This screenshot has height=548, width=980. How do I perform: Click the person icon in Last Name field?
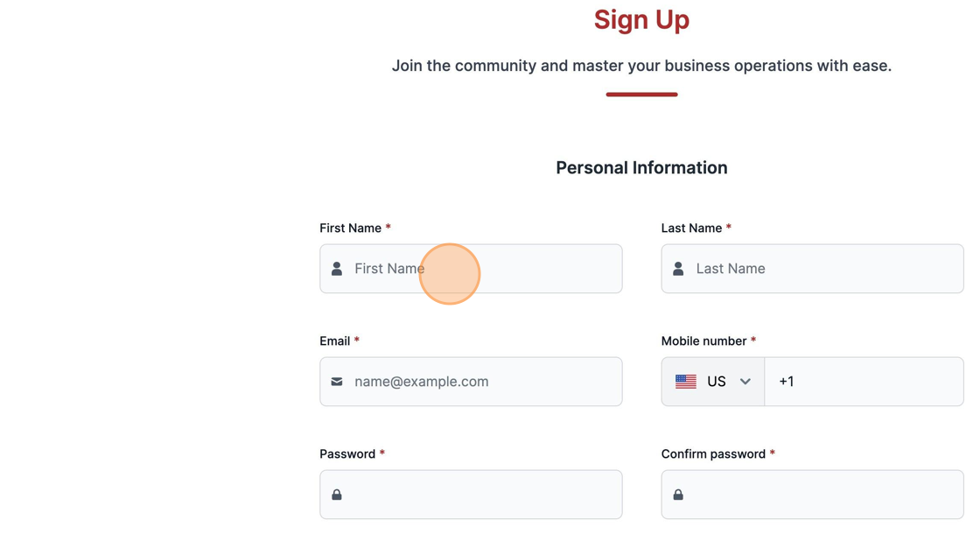(x=678, y=269)
